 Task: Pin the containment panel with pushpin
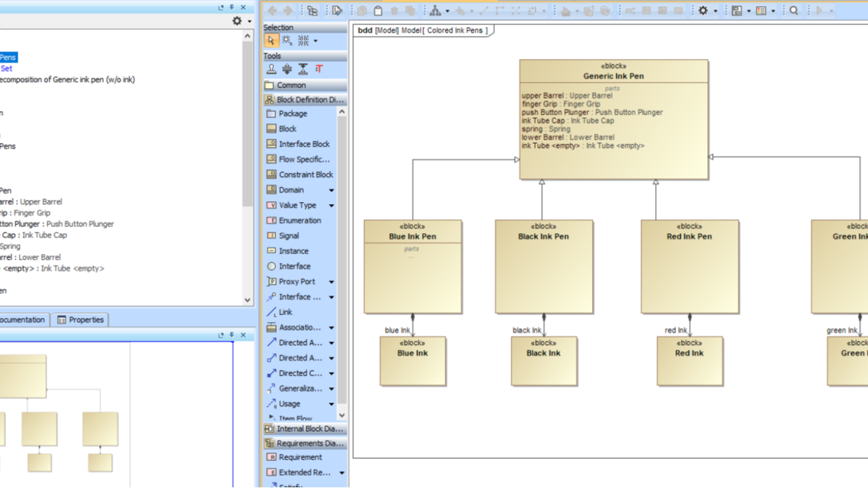232,7
